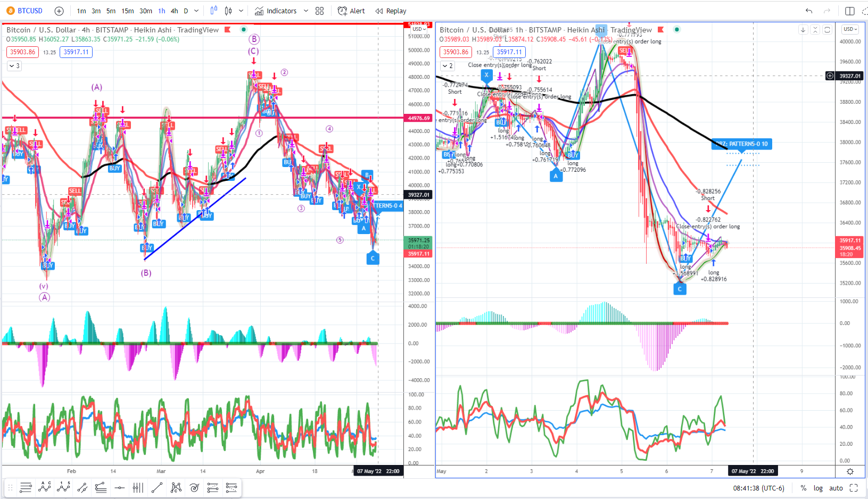Click the red flag on the 4h chart title

[x=227, y=30]
